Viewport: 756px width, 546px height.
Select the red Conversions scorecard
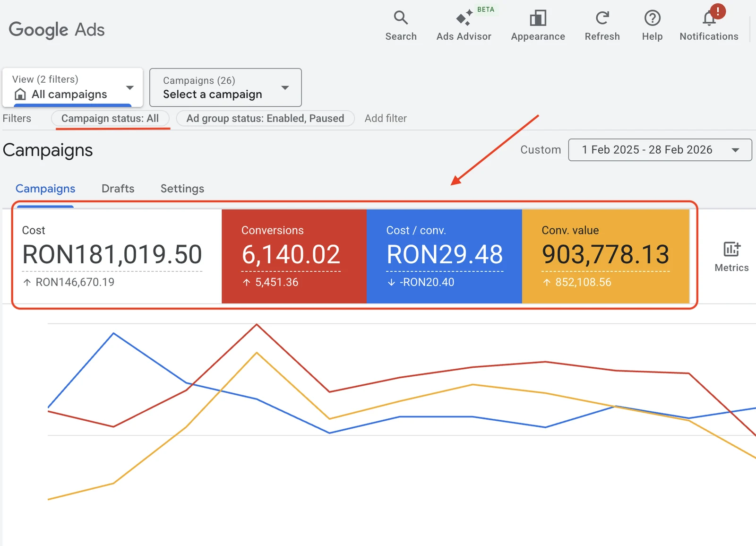(294, 256)
